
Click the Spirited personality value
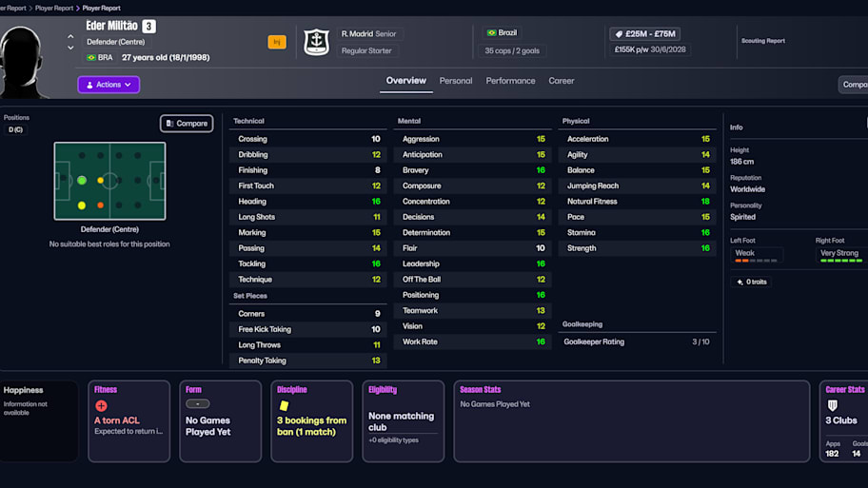[742, 217]
